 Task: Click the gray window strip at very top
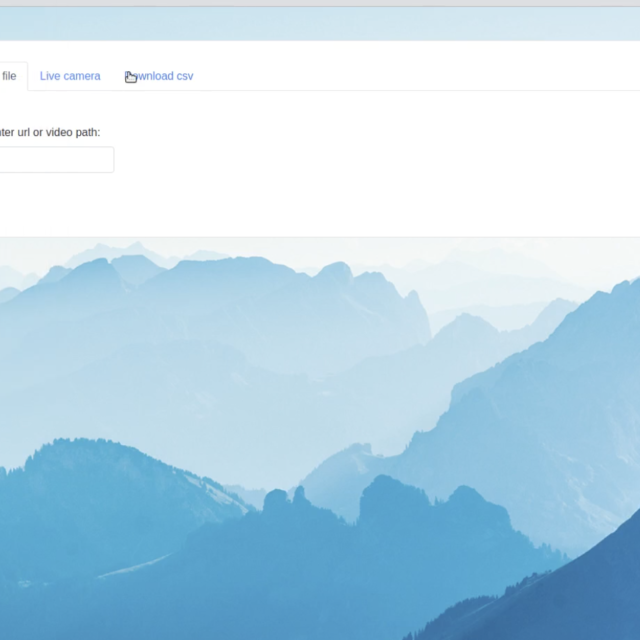(x=320, y=3)
